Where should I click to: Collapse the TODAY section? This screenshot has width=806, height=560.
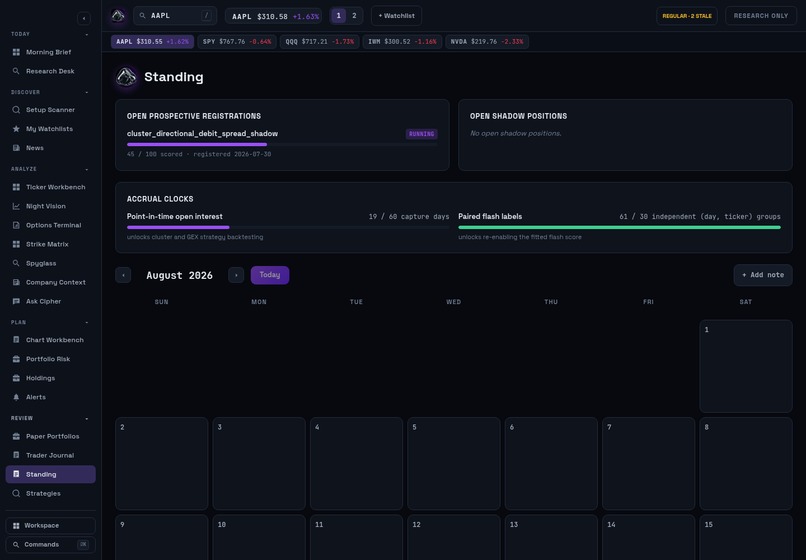tap(86, 34)
